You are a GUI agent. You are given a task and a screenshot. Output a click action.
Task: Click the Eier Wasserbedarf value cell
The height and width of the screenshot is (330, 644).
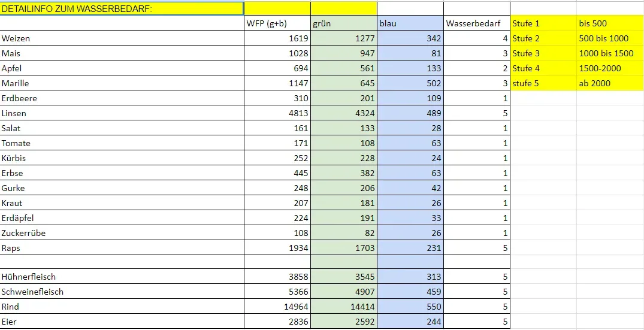(x=477, y=322)
